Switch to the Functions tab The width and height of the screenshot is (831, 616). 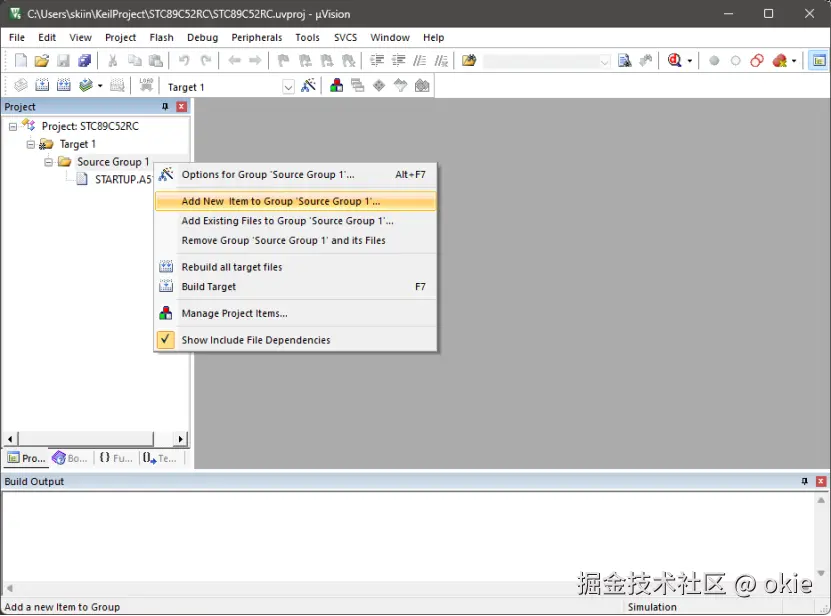pos(116,458)
